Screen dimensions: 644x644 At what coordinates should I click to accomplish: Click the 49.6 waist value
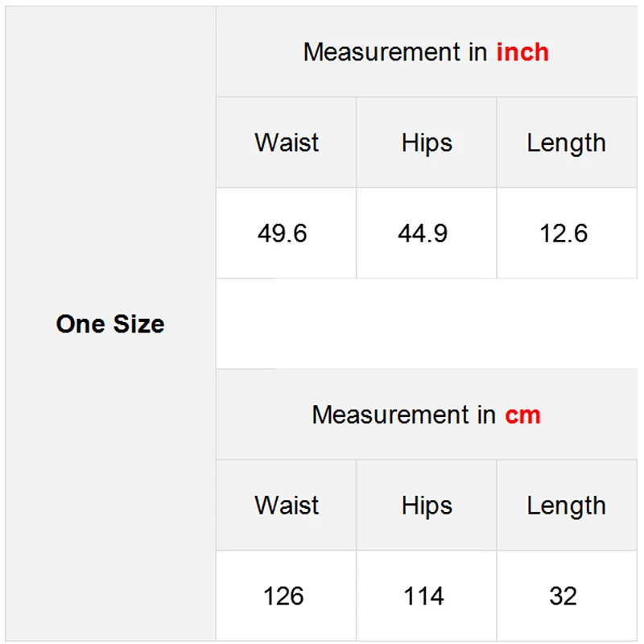click(283, 233)
